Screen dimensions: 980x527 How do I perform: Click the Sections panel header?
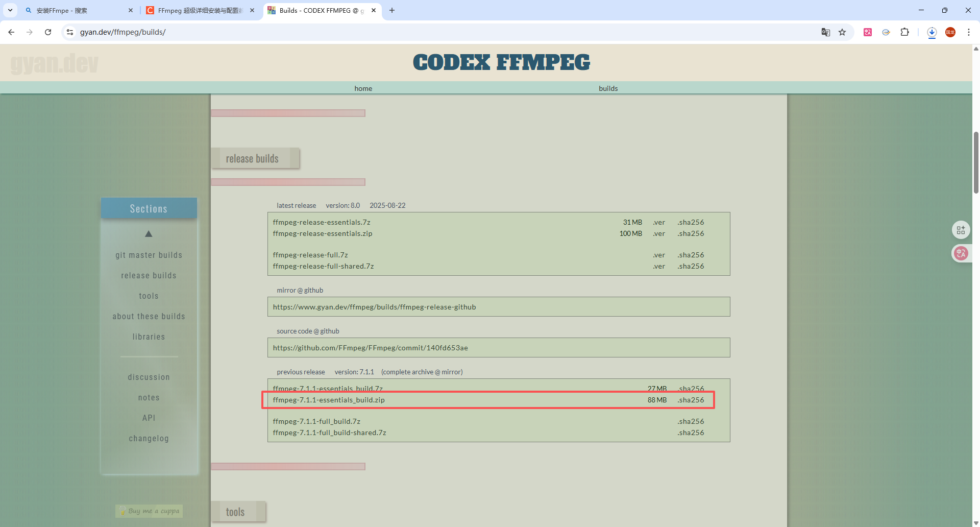(x=149, y=208)
